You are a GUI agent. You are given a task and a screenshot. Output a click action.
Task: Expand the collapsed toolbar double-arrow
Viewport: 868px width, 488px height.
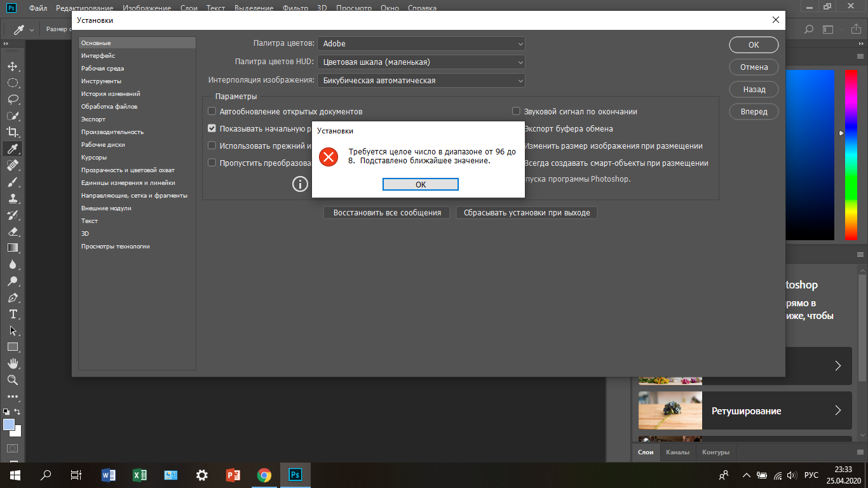[x=6, y=43]
